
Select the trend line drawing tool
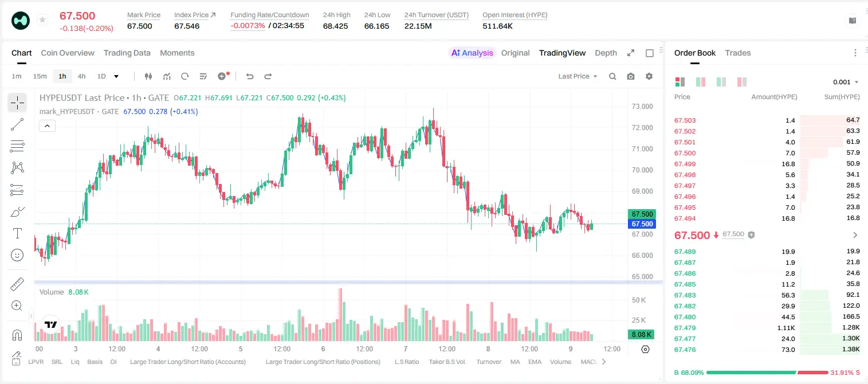tap(17, 124)
